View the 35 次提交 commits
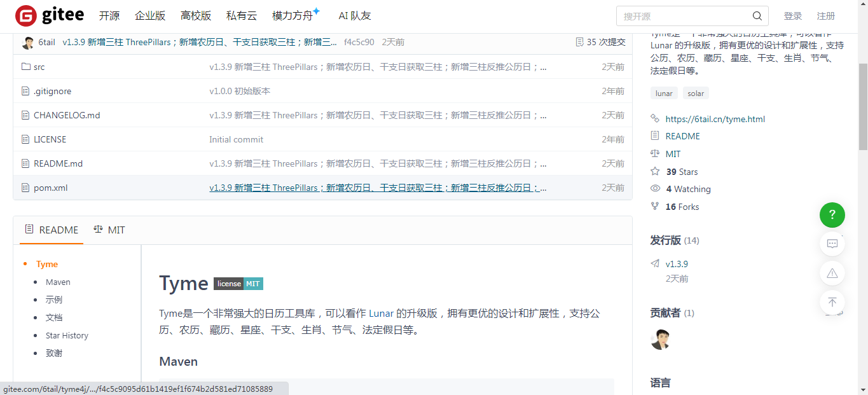The width and height of the screenshot is (868, 395). point(606,42)
